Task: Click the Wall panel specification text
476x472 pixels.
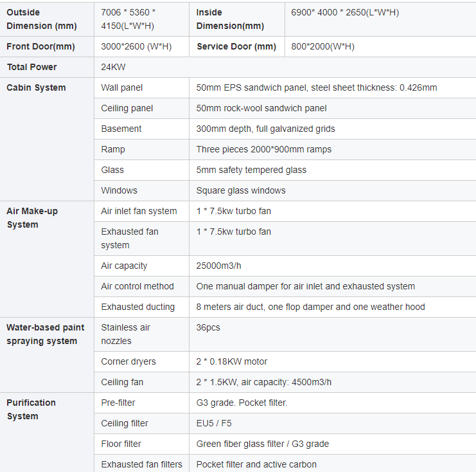Action: [317, 87]
